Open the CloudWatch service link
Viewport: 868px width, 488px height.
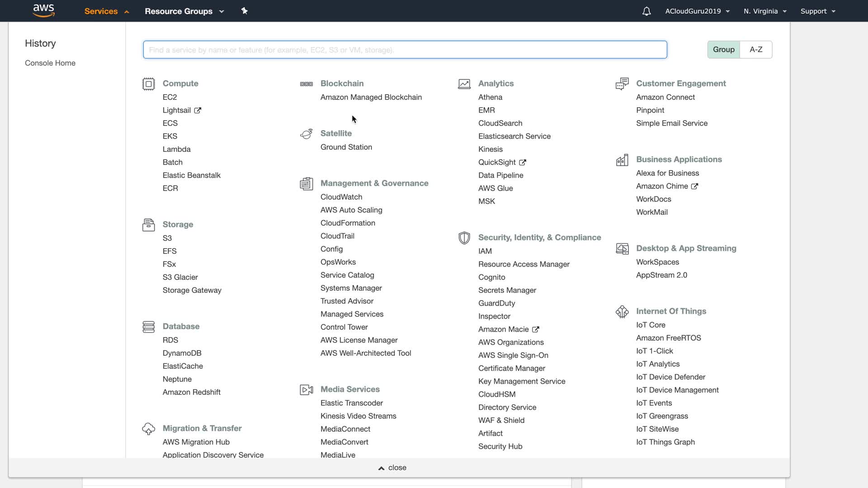[x=341, y=197]
